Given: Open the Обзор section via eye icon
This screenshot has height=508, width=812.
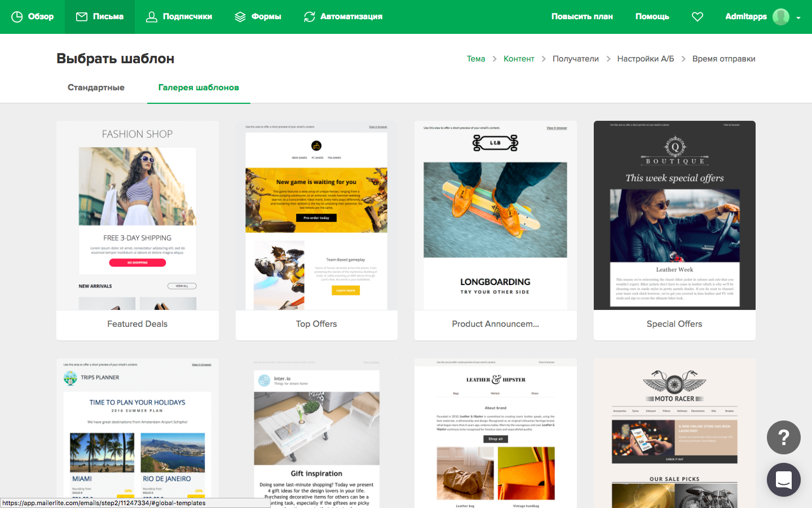Looking at the screenshot, I should [17, 16].
